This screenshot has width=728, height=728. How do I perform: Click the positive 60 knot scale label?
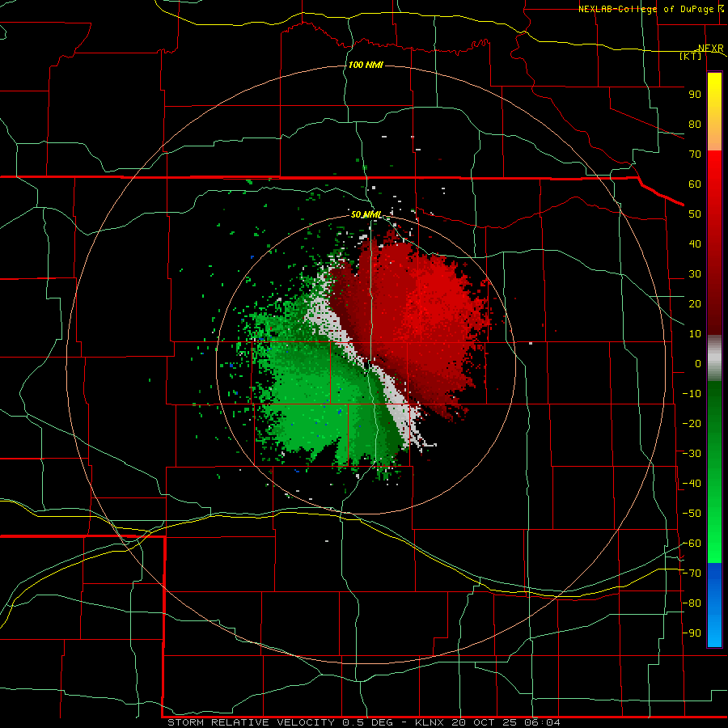(695, 184)
